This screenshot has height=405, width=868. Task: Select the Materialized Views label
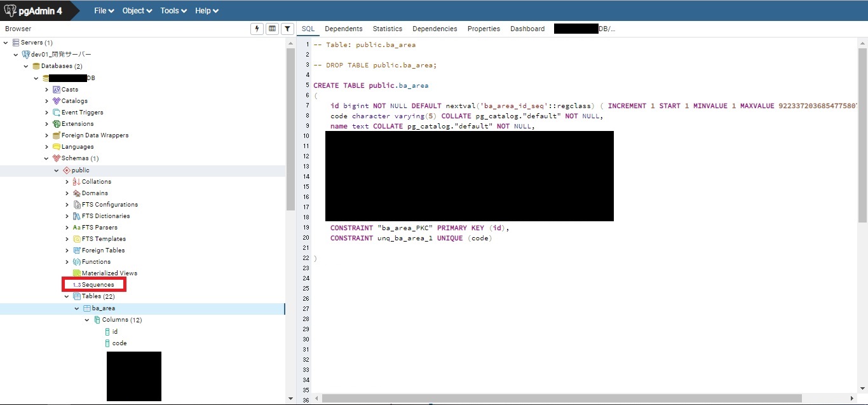(x=109, y=273)
